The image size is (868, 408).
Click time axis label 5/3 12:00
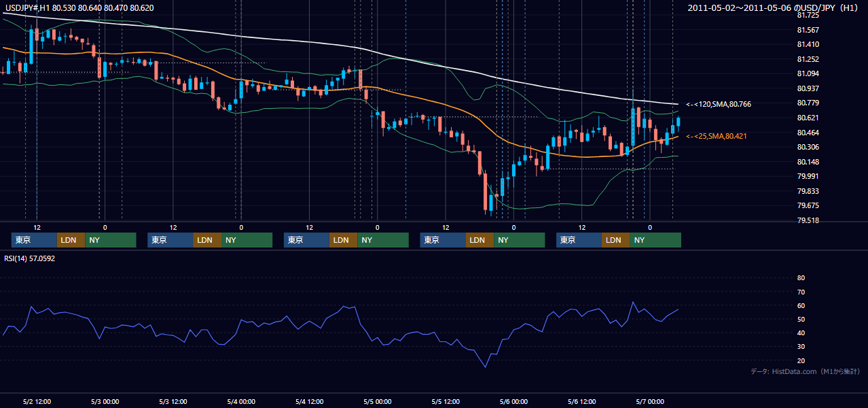(x=173, y=401)
